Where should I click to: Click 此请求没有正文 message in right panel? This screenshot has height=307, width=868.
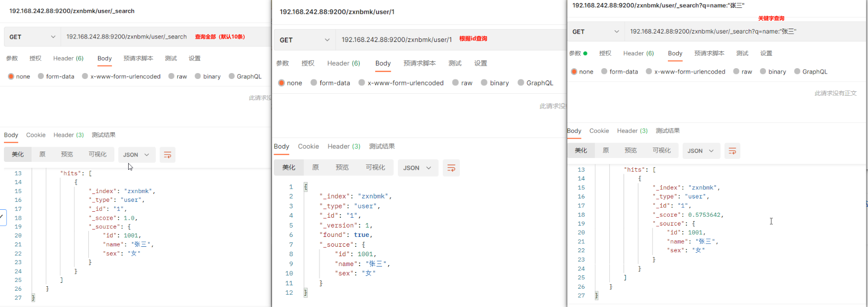click(x=835, y=93)
